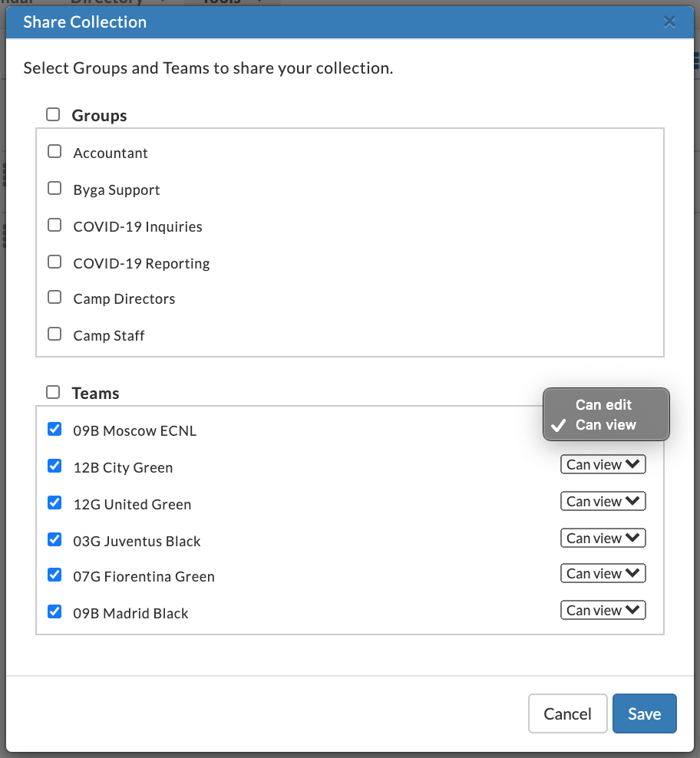Uncheck the 12G United Green team
Screen dimensions: 700x758
click(x=54, y=503)
